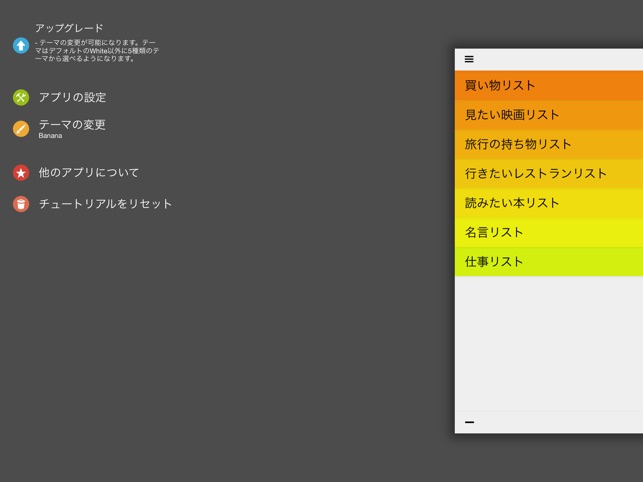Select the 旅行の持ち物リスト row

click(x=549, y=144)
